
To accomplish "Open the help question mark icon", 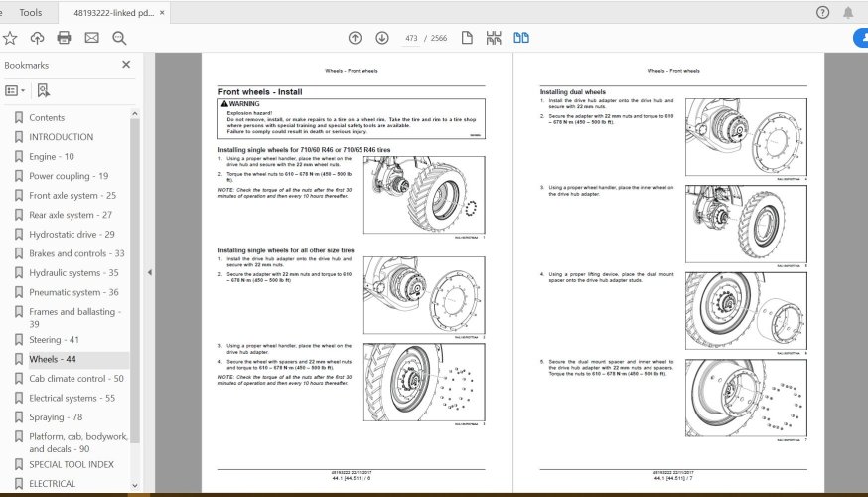I will tap(822, 12).
